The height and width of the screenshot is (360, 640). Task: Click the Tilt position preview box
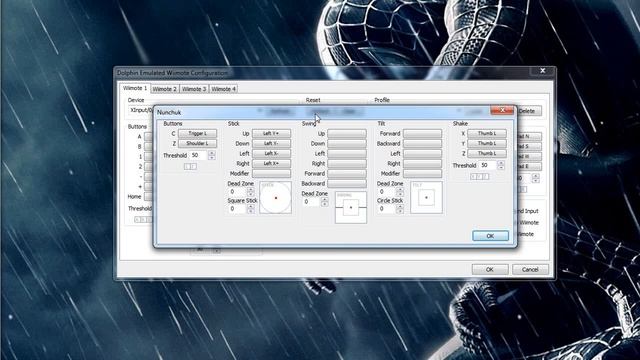pos(426,198)
